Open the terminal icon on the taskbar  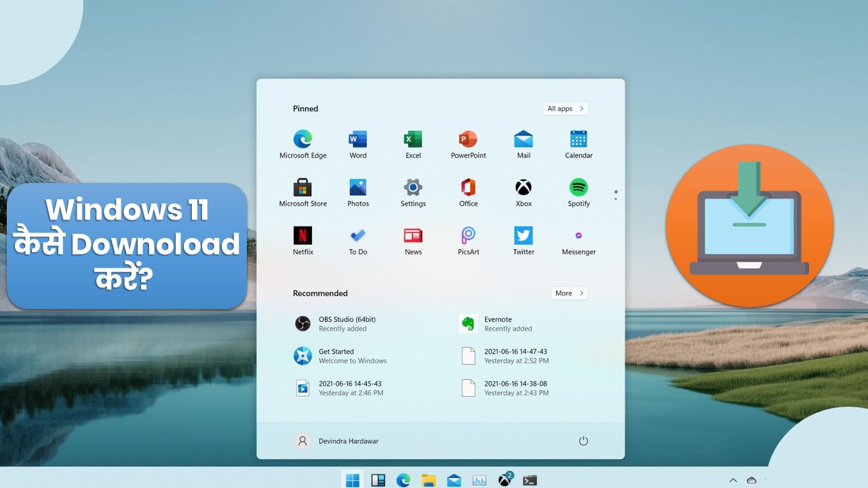tap(530, 480)
